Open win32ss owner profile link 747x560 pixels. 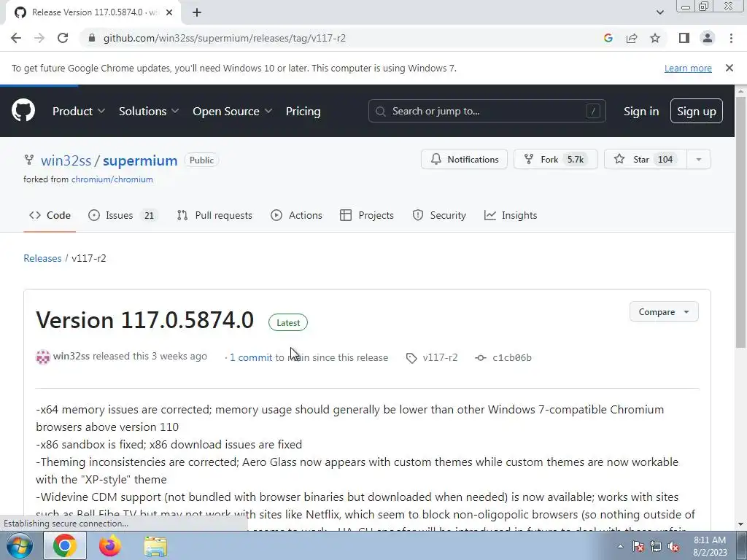[66, 160]
